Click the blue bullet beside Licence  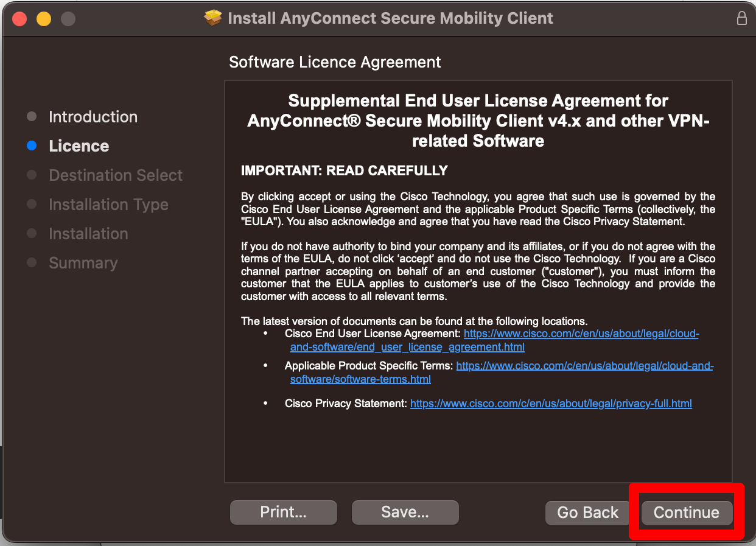click(x=32, y=145)
